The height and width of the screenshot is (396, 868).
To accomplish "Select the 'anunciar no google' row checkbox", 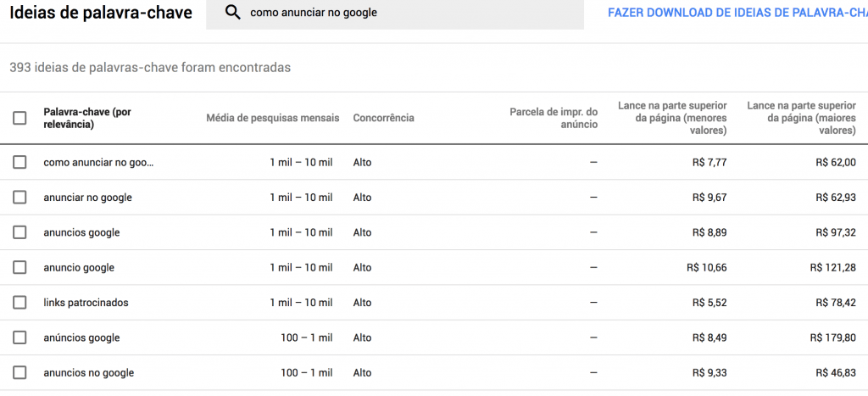I will (x=19, y=198).
